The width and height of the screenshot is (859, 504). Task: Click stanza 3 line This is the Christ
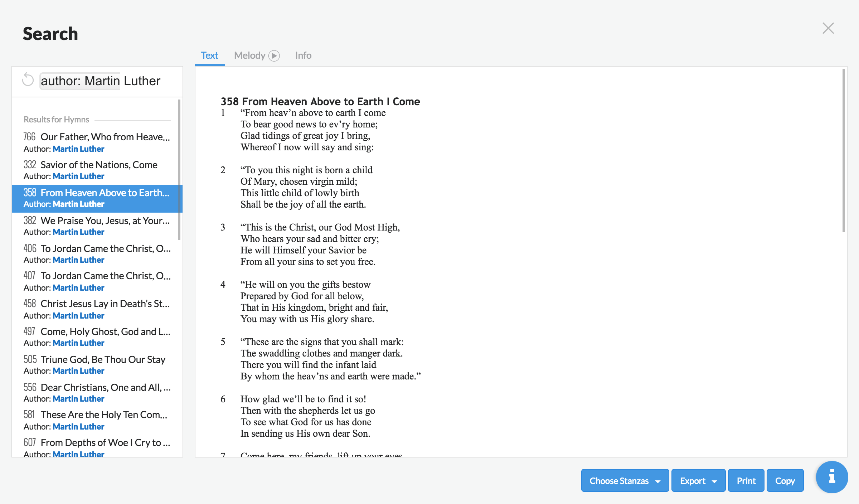320,227
